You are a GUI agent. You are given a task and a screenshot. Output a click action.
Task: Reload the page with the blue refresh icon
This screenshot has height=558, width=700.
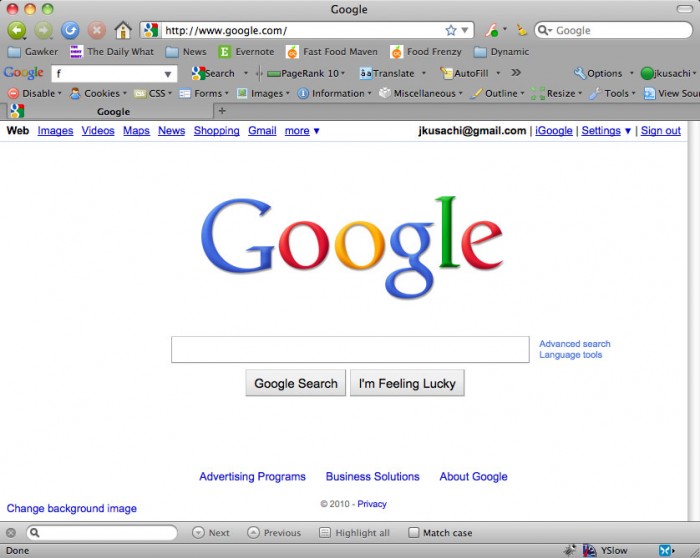(x=70, y=30)
